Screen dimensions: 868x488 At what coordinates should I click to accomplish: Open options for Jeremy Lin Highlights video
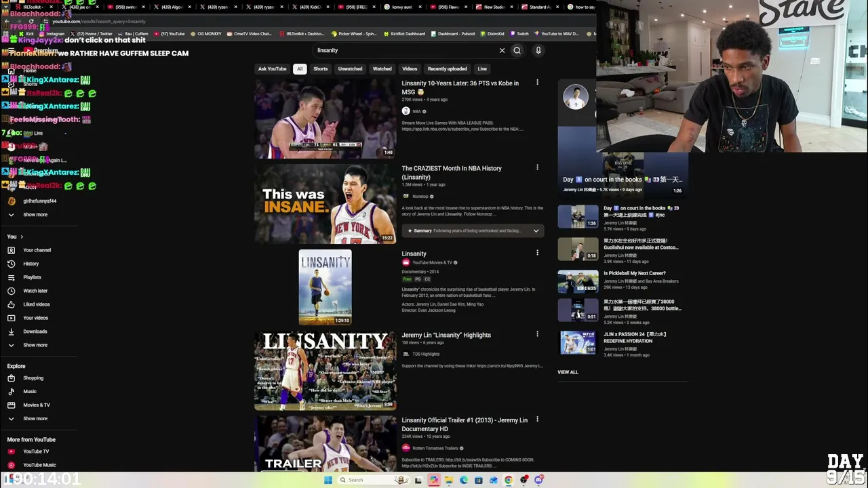pos(537,334)
